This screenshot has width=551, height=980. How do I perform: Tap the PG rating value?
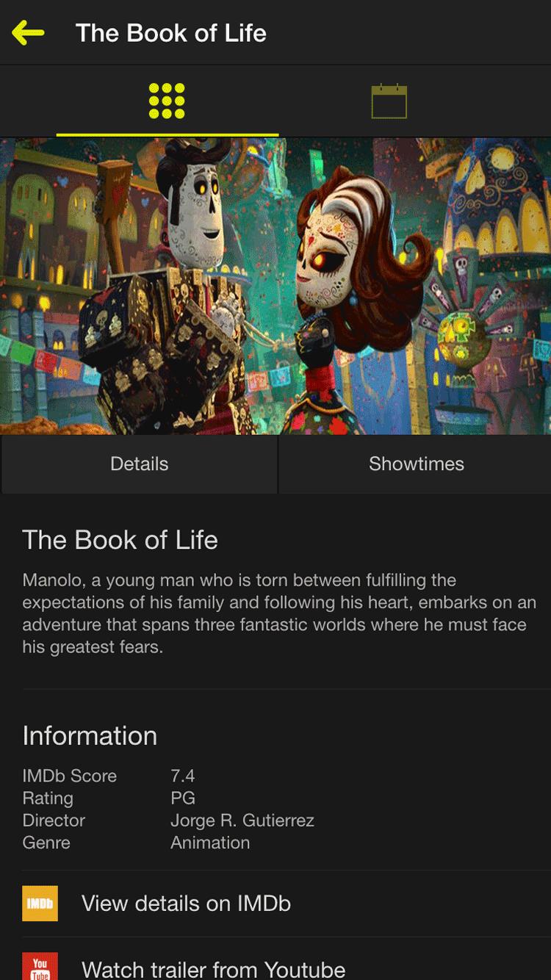click(182, 798)
